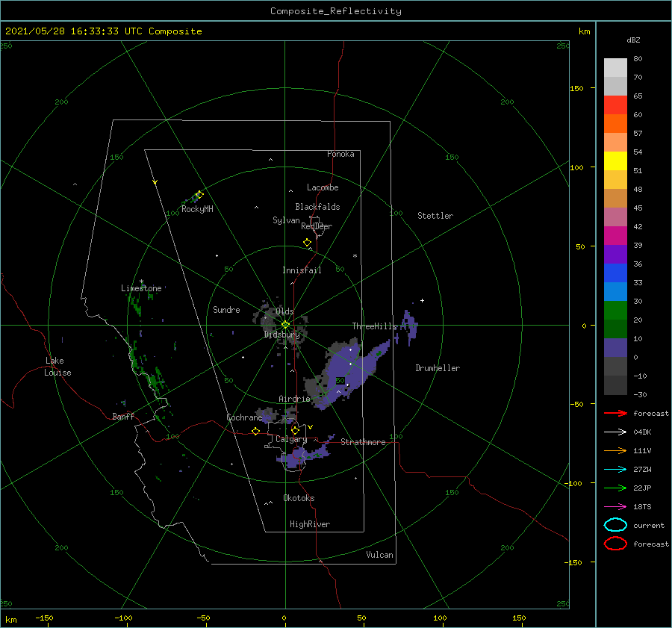The height and width of the screenshot is (628, 672).
Task: Click the Blackfalds label
Action: tap(317, 207)
